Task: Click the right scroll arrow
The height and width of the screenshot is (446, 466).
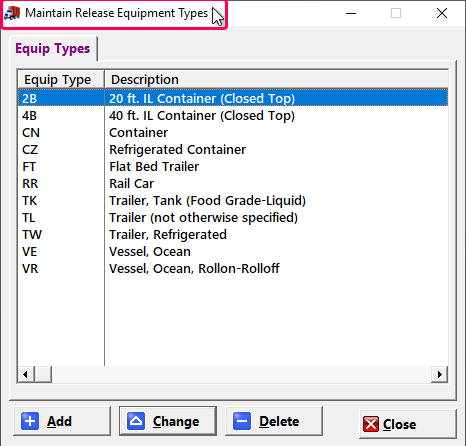Action: pos(439,375)
